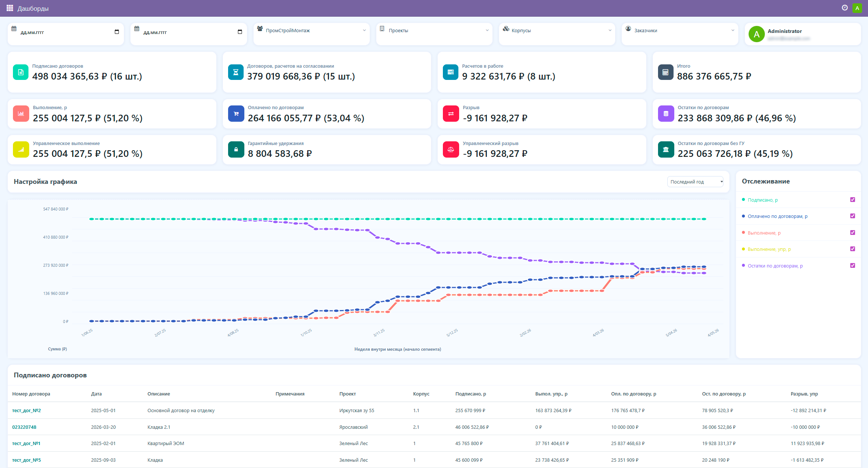Image resolution: width=868 pixels, height=468 pixels.
Task: Click the scales icon for Управленческий разрыв
Action: click(x=451, y=149)
